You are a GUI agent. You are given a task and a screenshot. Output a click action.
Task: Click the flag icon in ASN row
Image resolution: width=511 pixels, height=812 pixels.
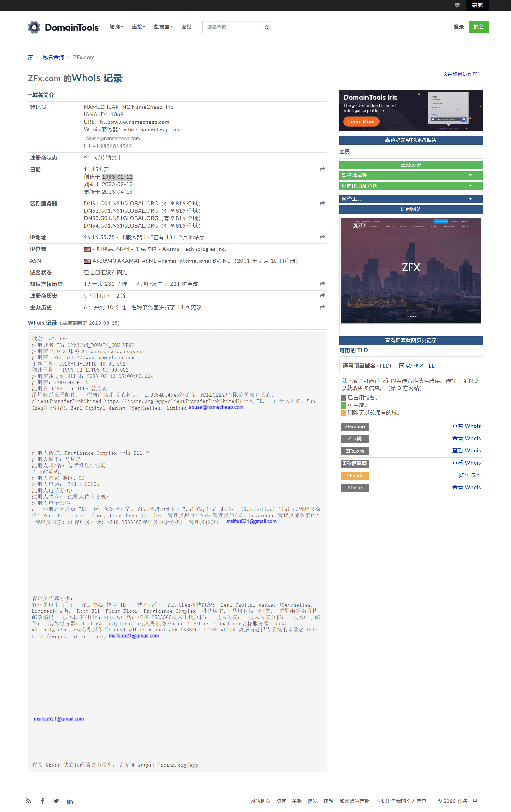tap(87, 261)
